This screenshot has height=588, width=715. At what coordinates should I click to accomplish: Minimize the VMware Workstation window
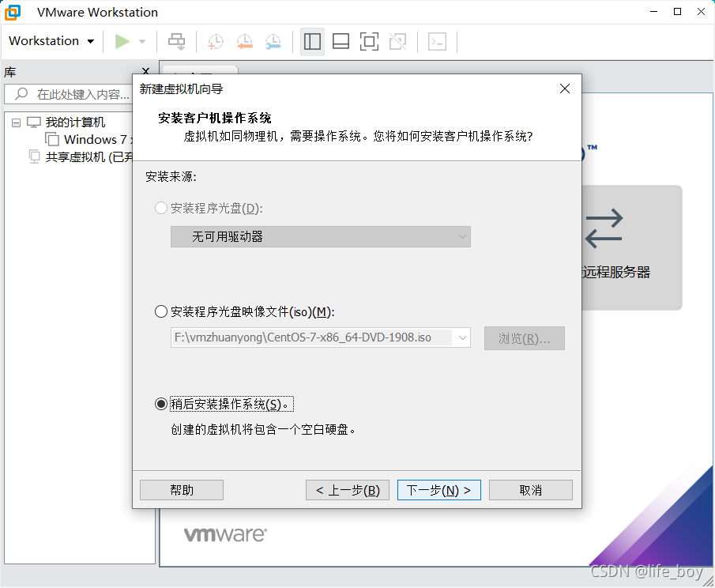(x=653, y=12)
